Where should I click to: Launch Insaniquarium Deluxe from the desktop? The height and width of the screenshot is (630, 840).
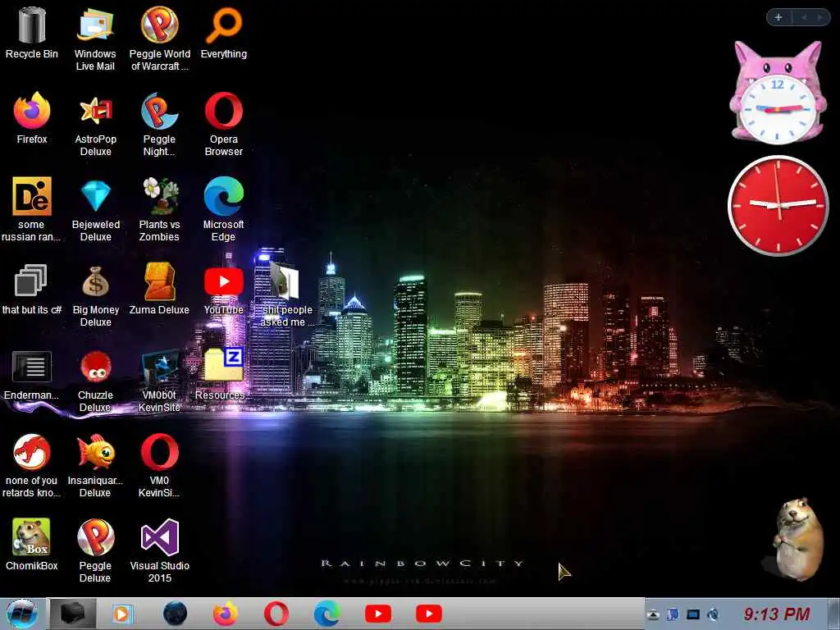pos(95,466)
